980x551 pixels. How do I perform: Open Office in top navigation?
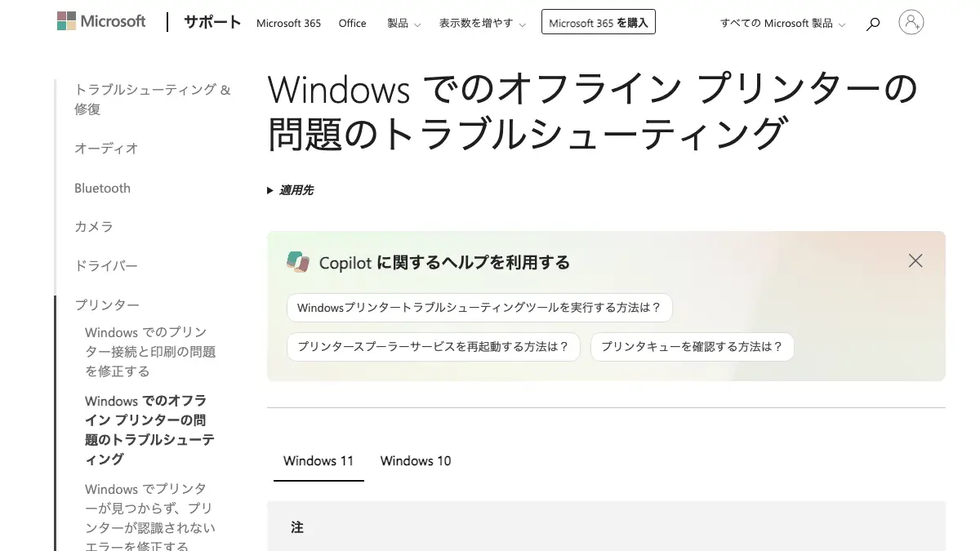pos(352,23)
